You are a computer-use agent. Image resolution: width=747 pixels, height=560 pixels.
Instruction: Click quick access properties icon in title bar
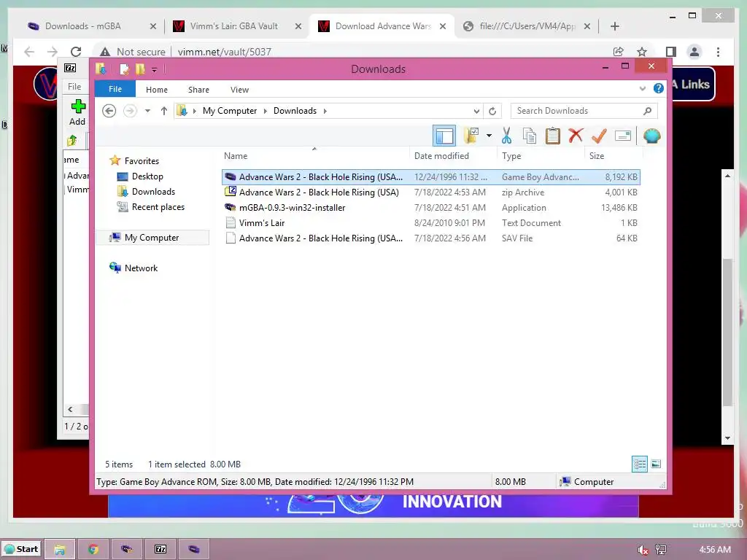(x=124, y=69)
